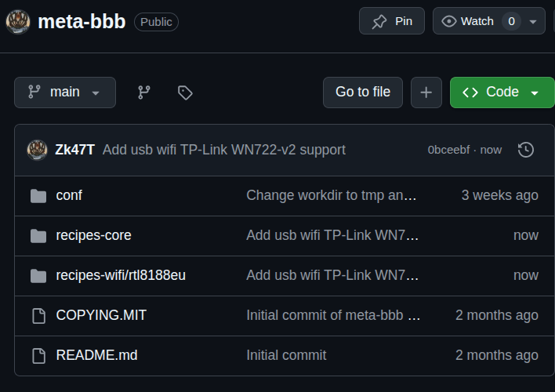Open the branches list icon
555x392 pixels.
pos(144,93)
